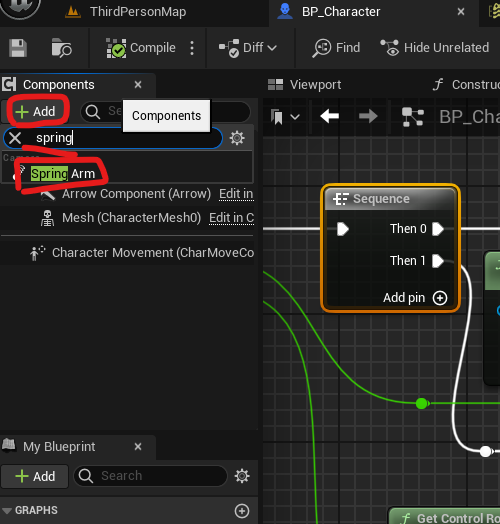Open compile options three-dot menu
Image resolution: width=500 pixels, height=524 pixels.
click(x=192, y=48)
